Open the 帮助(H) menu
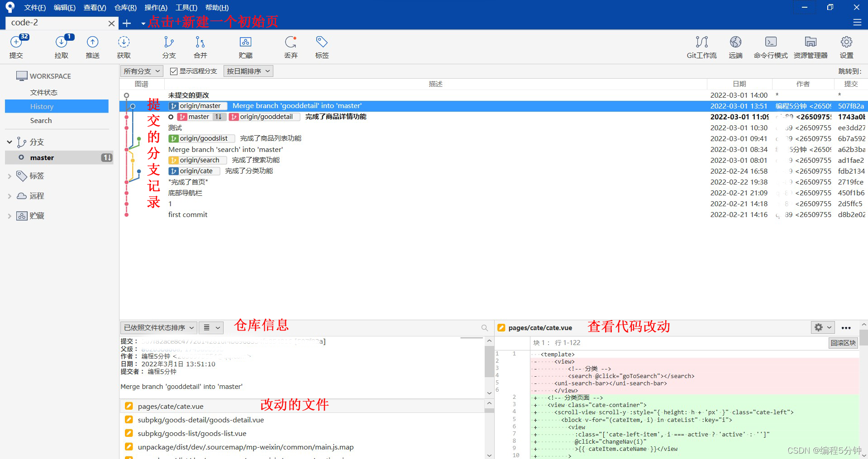 coord(217,8)
